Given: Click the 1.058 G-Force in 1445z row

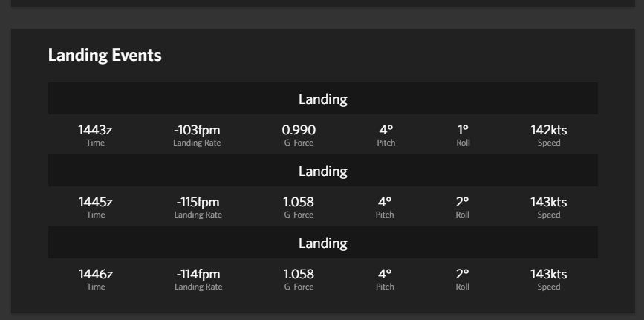Looking at the screenshot, I should coord(299,202).
